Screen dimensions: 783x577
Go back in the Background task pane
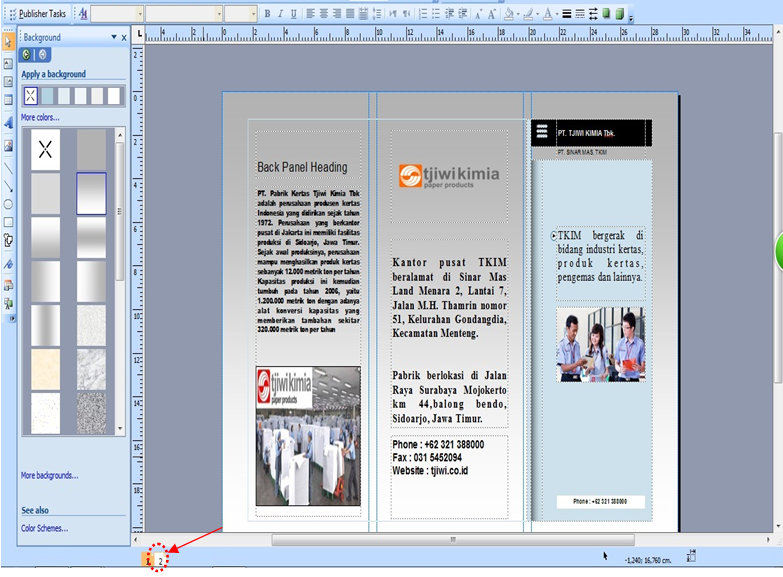(26, 54)
